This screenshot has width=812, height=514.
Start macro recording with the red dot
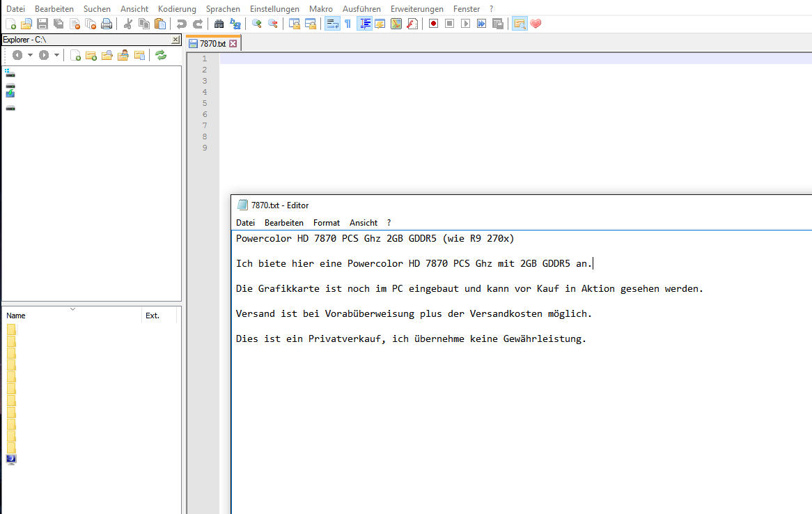(x=433, y=24)
